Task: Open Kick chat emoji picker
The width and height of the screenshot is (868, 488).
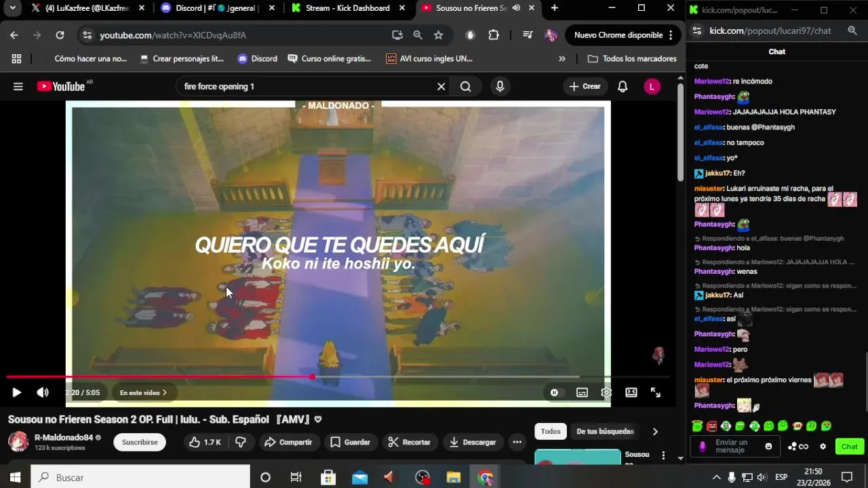Action: pos(768,446)
